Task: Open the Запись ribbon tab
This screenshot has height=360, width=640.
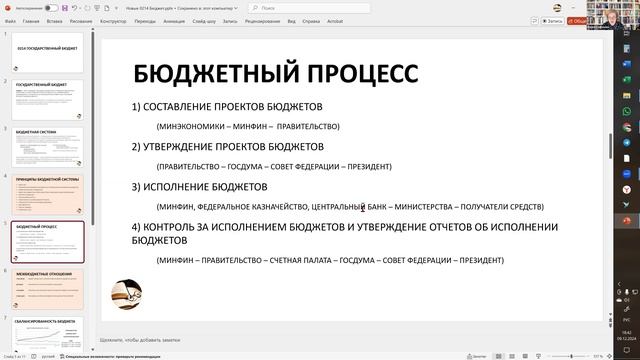Action: tap(230, 21)
